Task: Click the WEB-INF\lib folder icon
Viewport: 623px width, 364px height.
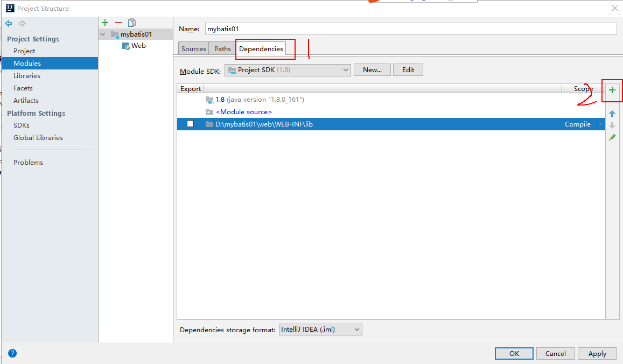Action: point(209,124)
